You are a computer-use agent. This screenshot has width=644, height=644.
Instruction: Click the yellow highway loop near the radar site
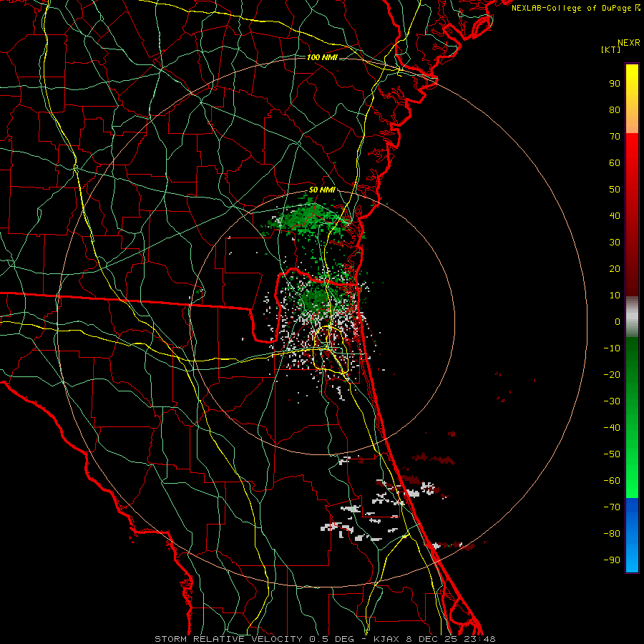pyautogui.click(x=331, y=349)
